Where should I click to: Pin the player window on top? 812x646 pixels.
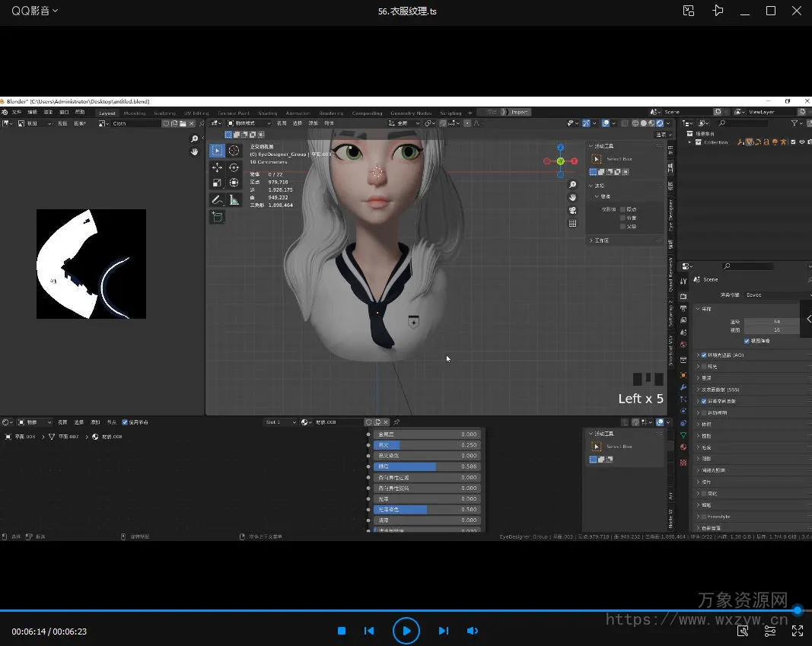click(x=718, y=11)
